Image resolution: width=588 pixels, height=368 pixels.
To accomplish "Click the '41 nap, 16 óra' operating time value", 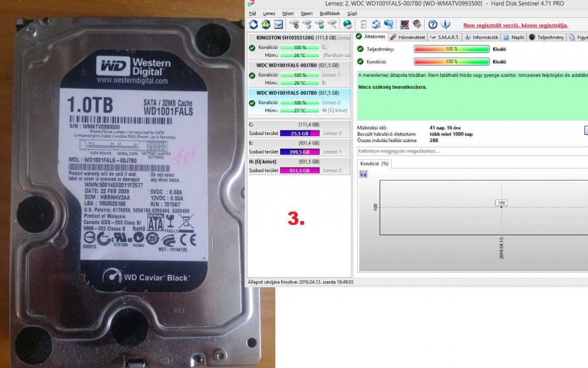I will pyautogui.click(x=445, y=128).
